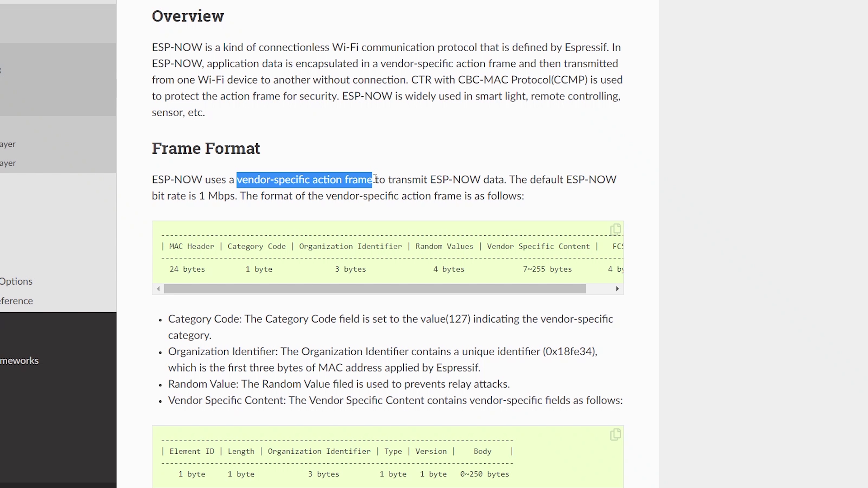Click the 'Element ID' column in second table
The image size is (868, 488).
(x=192, y=451)
